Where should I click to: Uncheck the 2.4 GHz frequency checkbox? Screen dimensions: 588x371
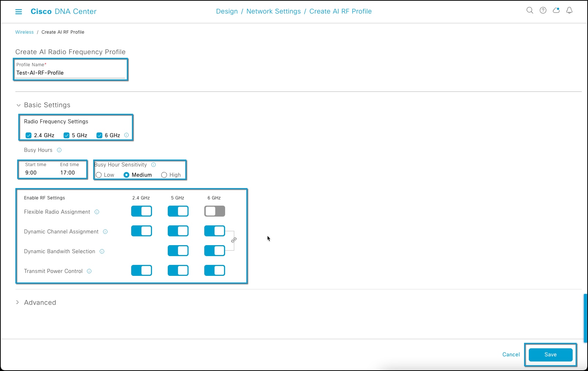pos(29,135)
